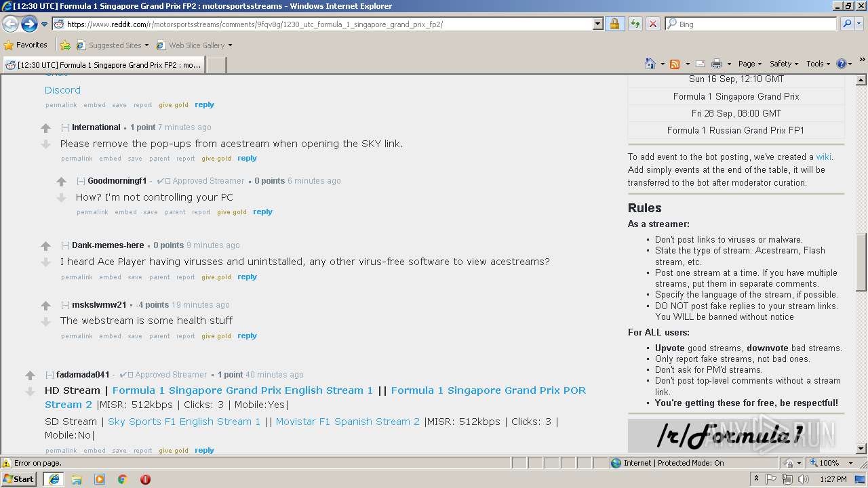This screenshot has width=868, height=488.
Task: Click the vertical scrollbar thumb
Action: click(861, 262)
